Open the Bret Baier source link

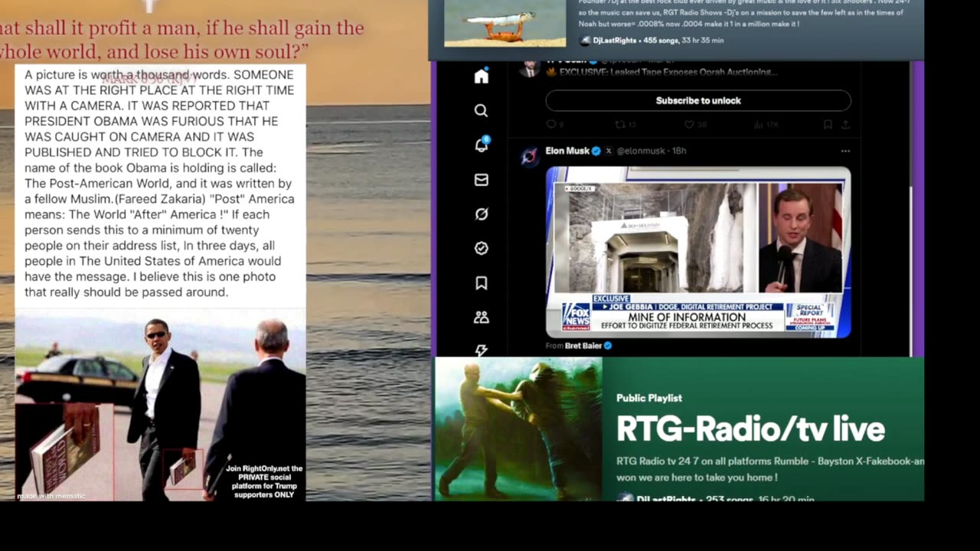click(x=583, y=346)
